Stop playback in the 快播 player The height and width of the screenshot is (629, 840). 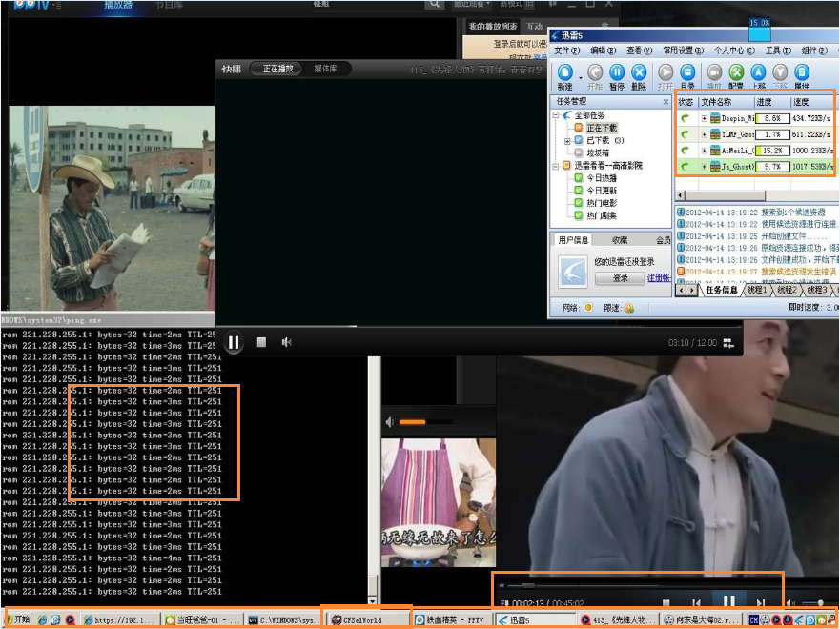point(261,341)
